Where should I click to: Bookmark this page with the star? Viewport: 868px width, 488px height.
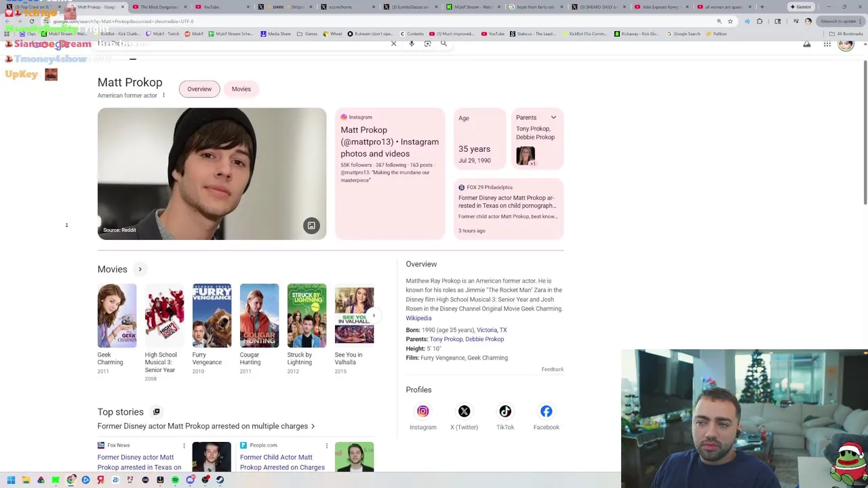pos(730,21)
